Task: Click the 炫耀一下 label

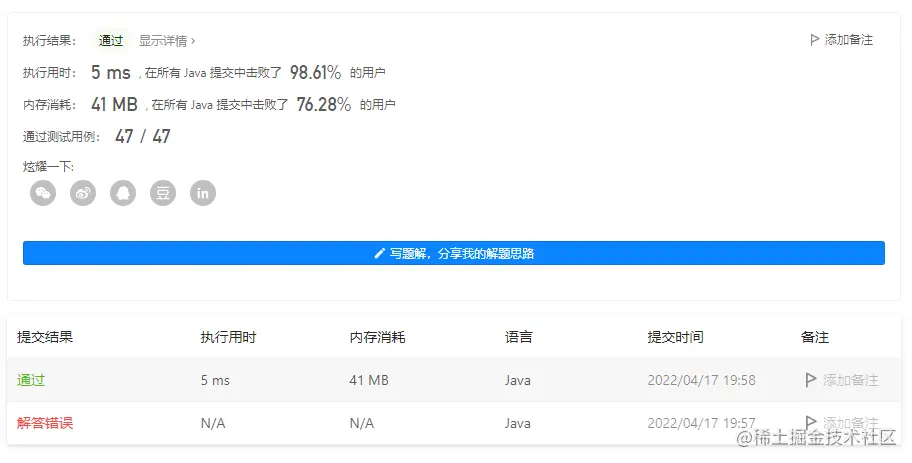Action: pyautogui.click(x=48, y=166)
